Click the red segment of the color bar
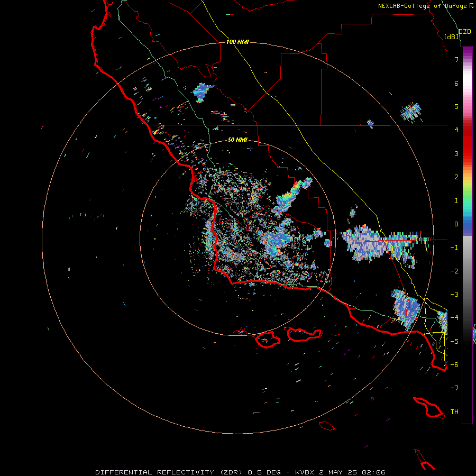This screenshot has width=476, height=476. (467, 147)
